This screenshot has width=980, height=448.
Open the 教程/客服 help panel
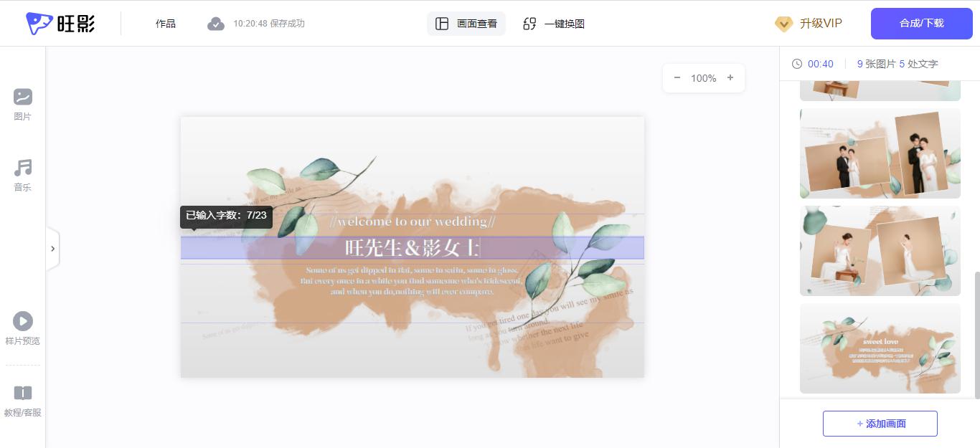22,400
